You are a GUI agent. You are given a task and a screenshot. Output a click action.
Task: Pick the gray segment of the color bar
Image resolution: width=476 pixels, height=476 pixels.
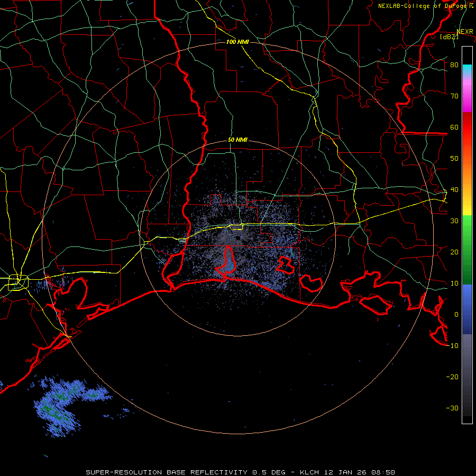467,375
